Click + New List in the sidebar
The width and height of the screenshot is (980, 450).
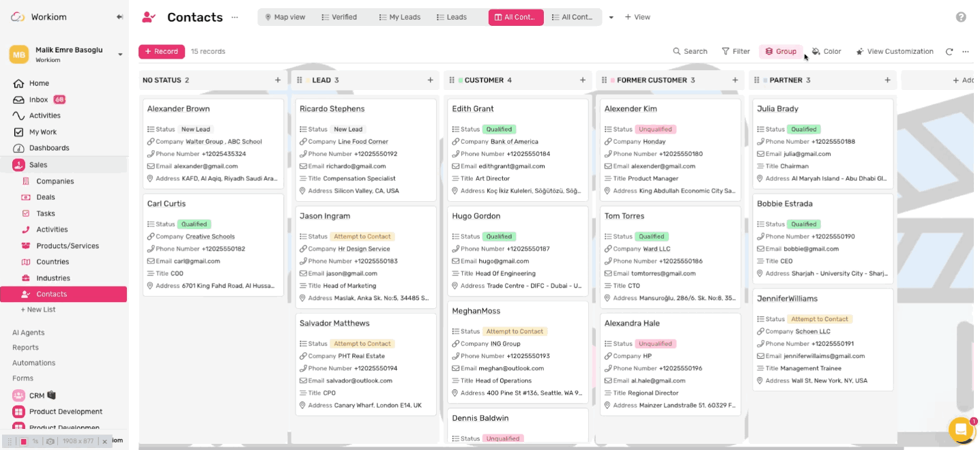38,310
